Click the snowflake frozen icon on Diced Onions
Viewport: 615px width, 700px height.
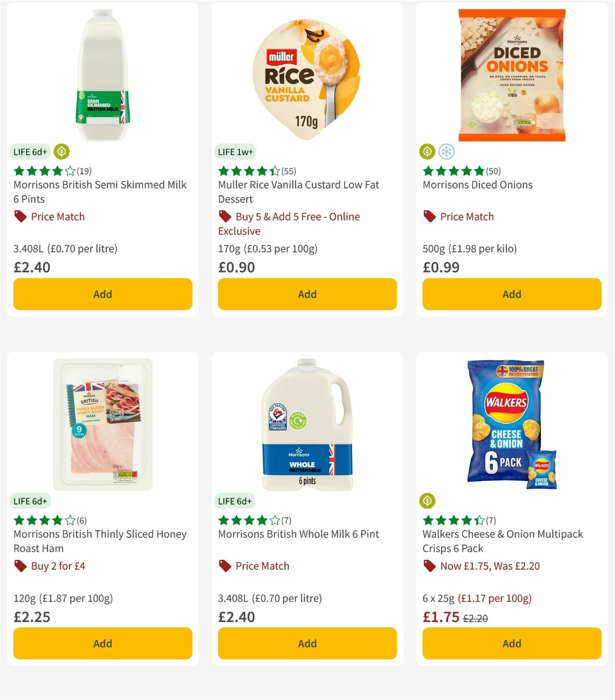pyautogui.click(x=446, y=152)
